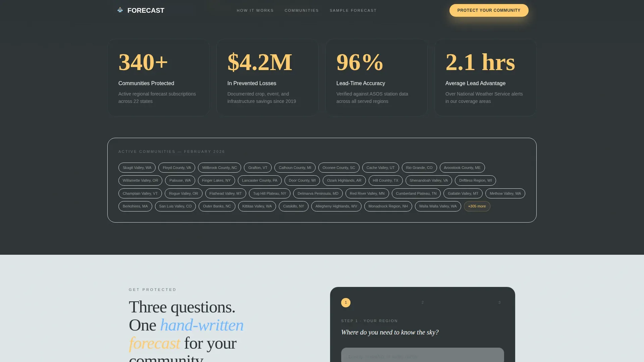Screen dimensions: 644x362
Task: Select the Oconee County, SC chip
Action: tap(339, 168)
